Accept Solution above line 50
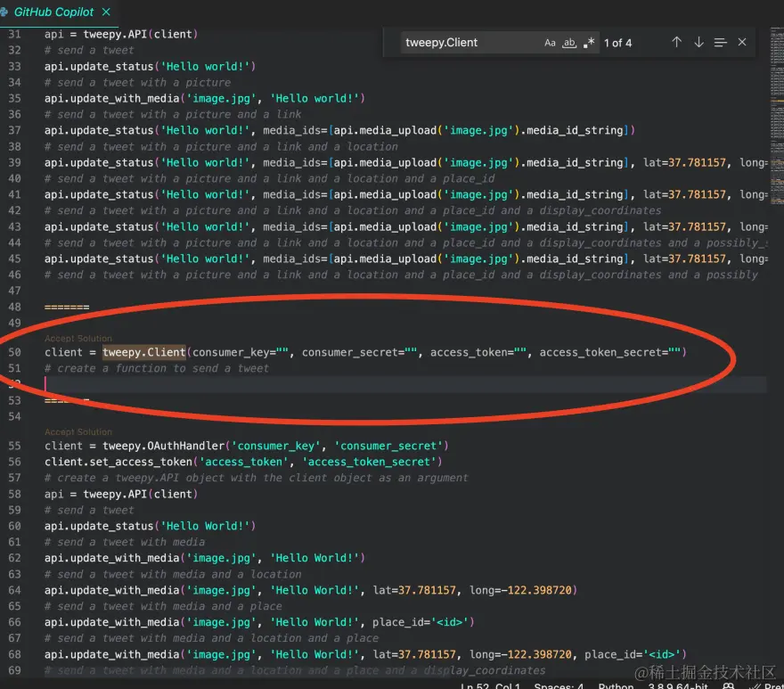Screen dimensions: 784x689 [x=78, y=338]
